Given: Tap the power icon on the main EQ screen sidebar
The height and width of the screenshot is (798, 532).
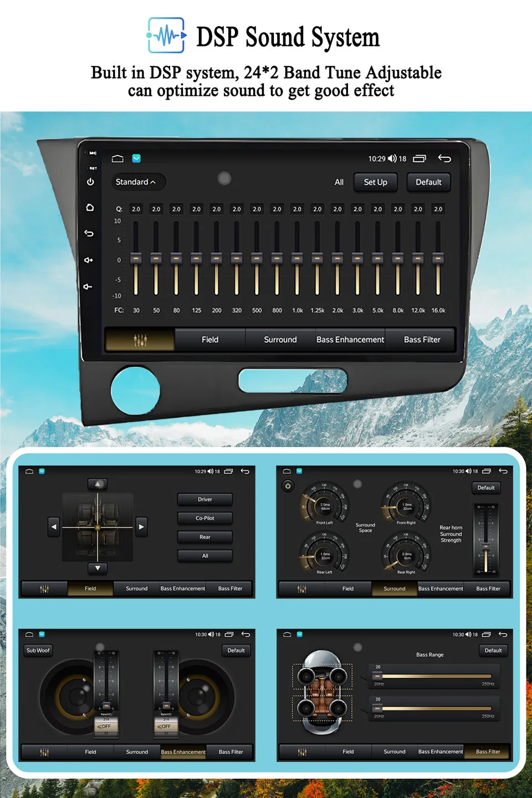Looking at the screenshot, I should tap(90, 182).
